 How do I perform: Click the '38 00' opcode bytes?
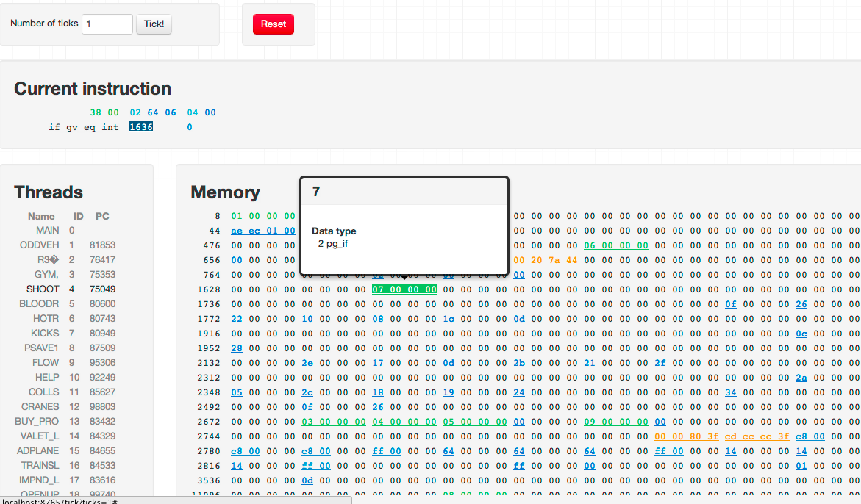[x=104, y=112]
